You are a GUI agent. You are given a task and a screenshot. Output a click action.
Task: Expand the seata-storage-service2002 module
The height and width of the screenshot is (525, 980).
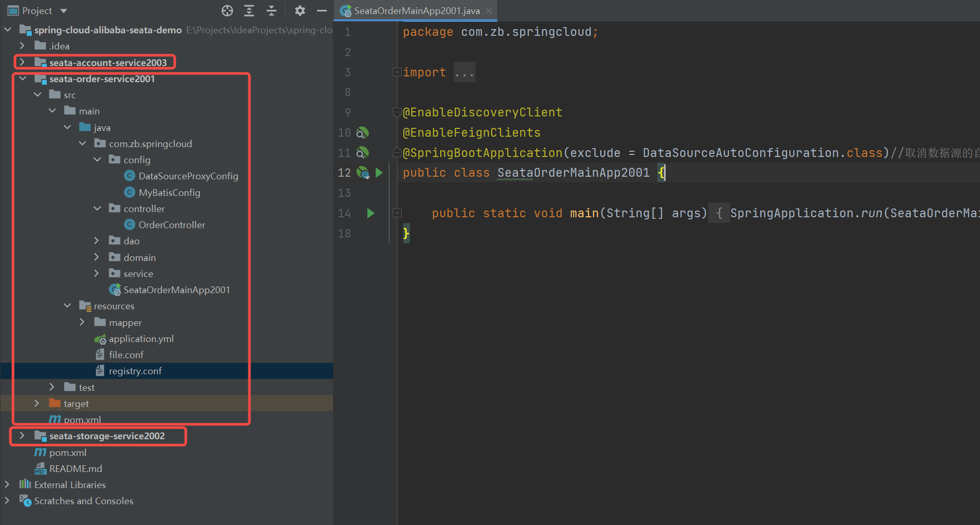click(22, 436)
